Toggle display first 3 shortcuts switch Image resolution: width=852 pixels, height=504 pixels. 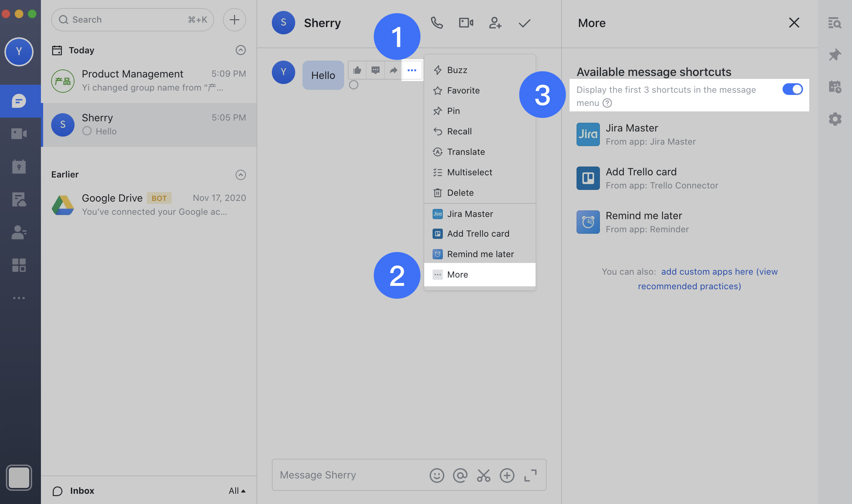[792, 89]
